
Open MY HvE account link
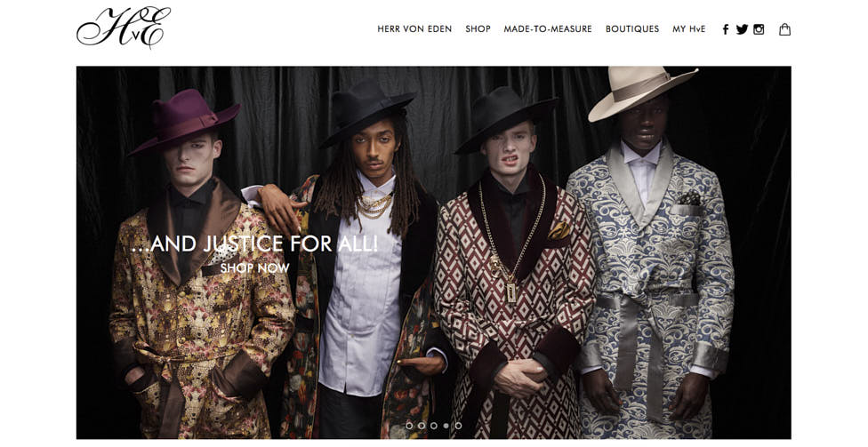pyautogui.click(x=688, y=28)
